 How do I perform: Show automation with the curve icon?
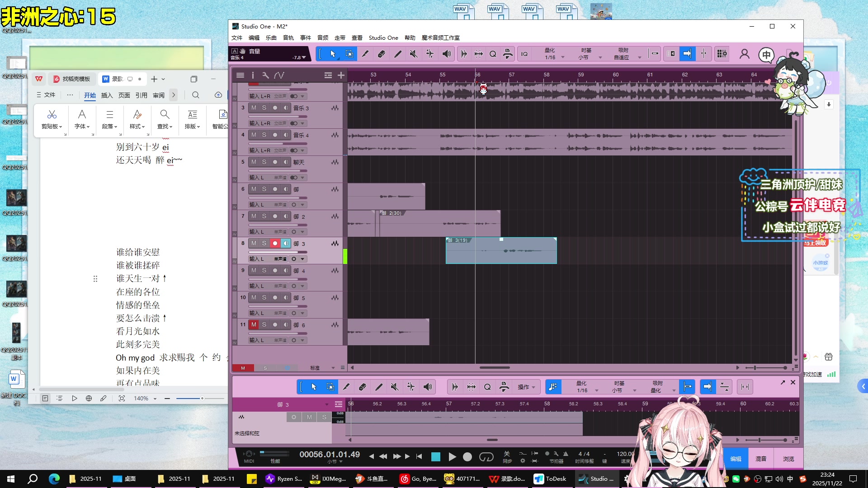click(x=279, y=75)
